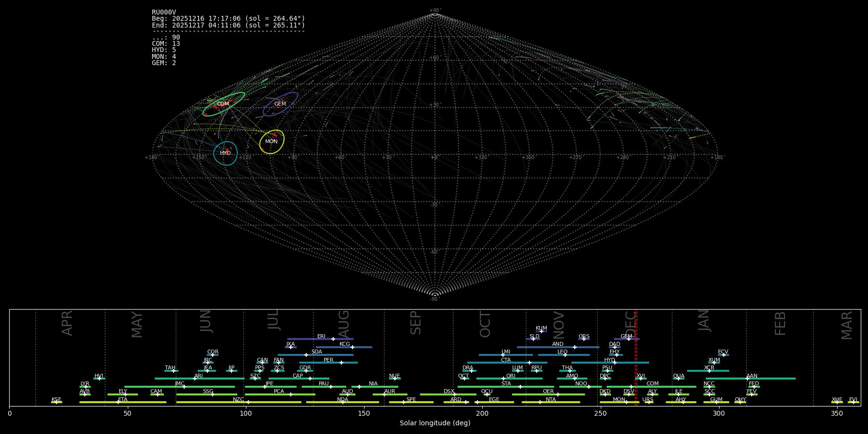Click the KSE shower label in the timeline
This screenshot has width=868, height=434.
[x=56, y=400]
